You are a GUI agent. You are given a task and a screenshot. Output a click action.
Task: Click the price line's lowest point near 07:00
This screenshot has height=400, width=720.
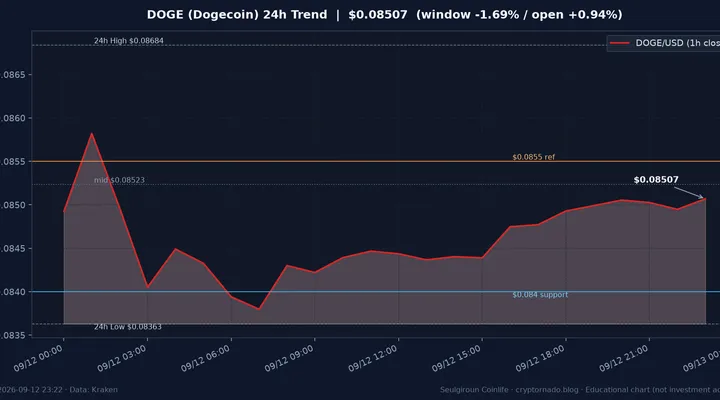click(x=259, y=309)
